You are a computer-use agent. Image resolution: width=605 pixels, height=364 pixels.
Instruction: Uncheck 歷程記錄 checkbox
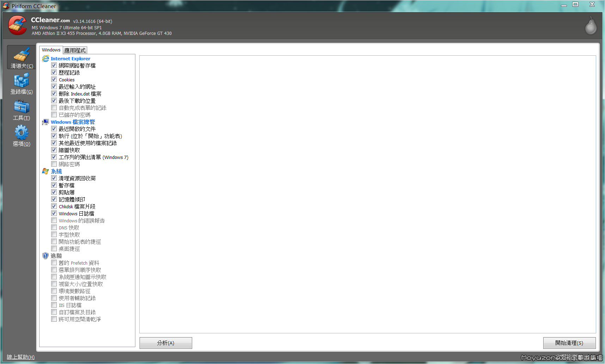54,72
